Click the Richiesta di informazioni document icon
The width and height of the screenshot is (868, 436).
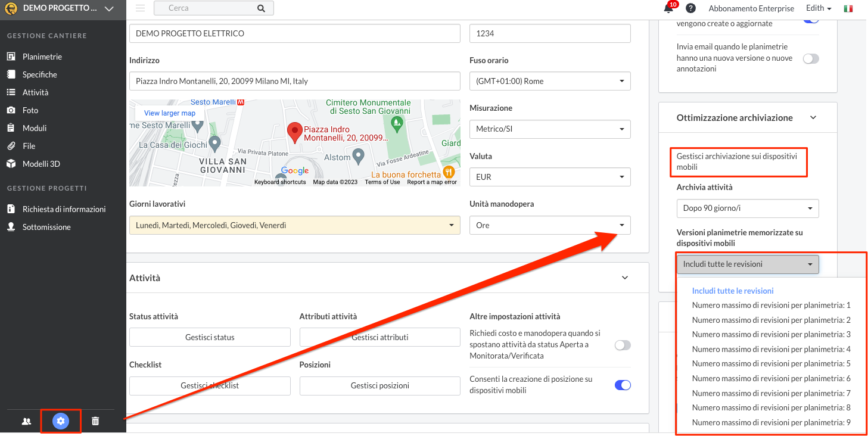pyautogui.click(x=11, y=209)
